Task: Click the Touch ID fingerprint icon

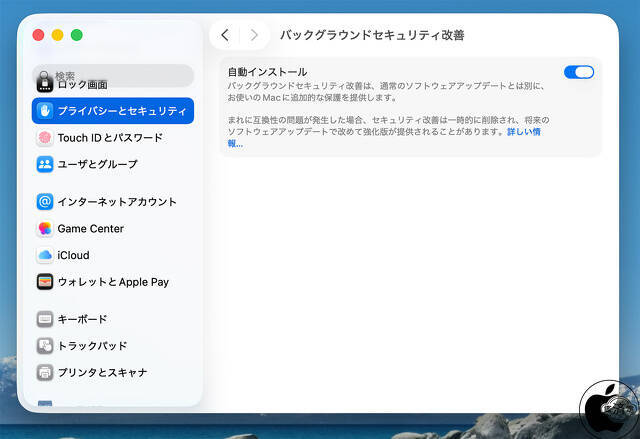Action: pos(45,138)
